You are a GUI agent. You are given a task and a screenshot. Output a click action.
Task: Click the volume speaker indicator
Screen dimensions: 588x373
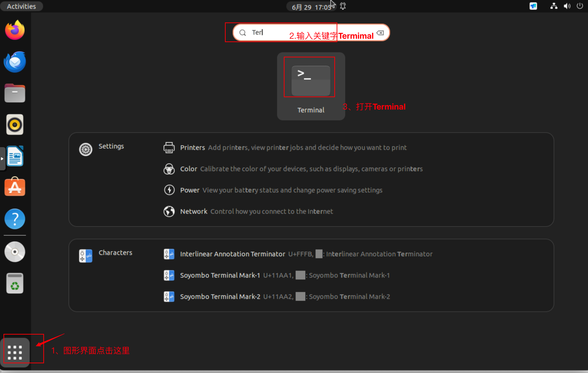click(567, 6)
